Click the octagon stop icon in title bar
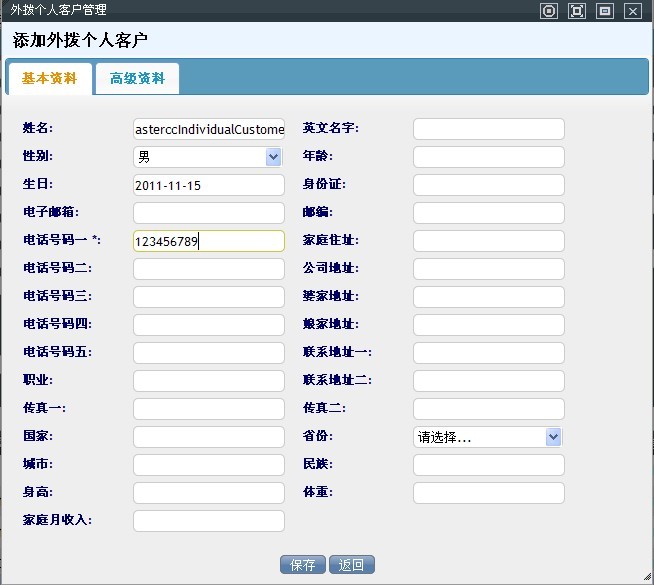This screenshot has height=585, width=654. (548, 11)
